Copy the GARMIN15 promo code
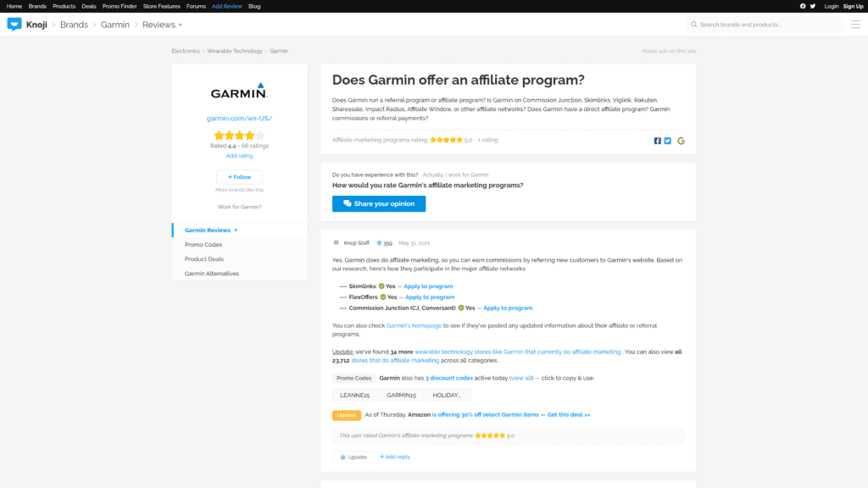This screenshot has height=488, width=868. point(401,395)
